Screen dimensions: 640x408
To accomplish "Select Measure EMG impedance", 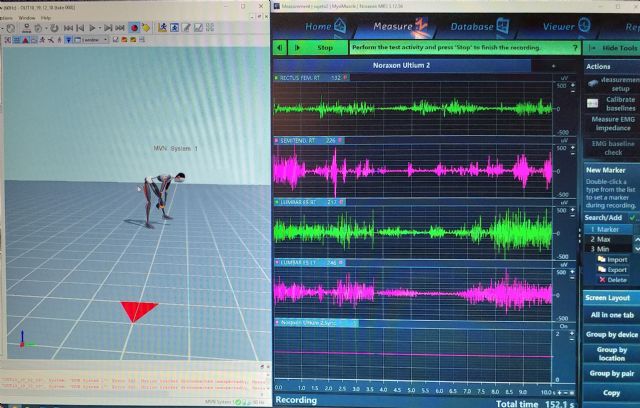I will [x=612, y=124].
